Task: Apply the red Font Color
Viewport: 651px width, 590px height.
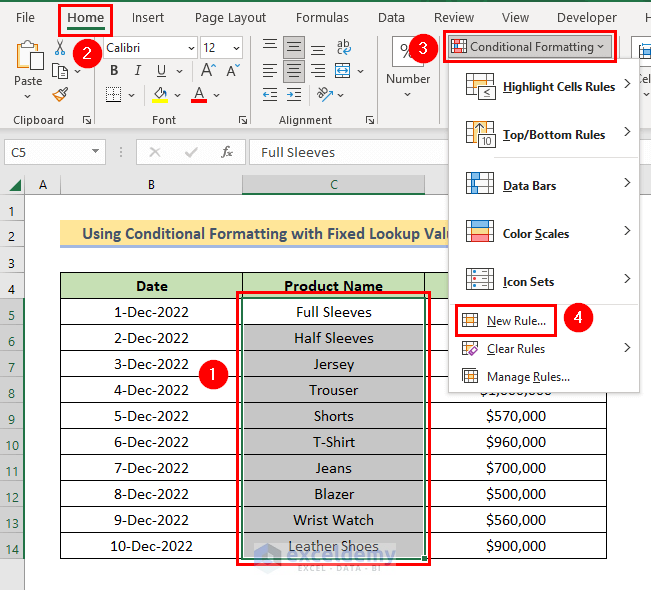Action: [x=199, y=95]
